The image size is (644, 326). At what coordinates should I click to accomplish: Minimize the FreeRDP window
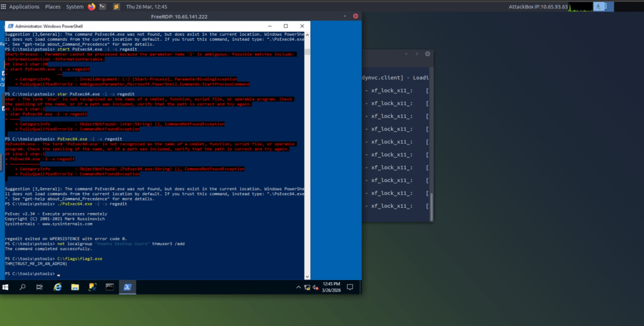coord(345,16)
